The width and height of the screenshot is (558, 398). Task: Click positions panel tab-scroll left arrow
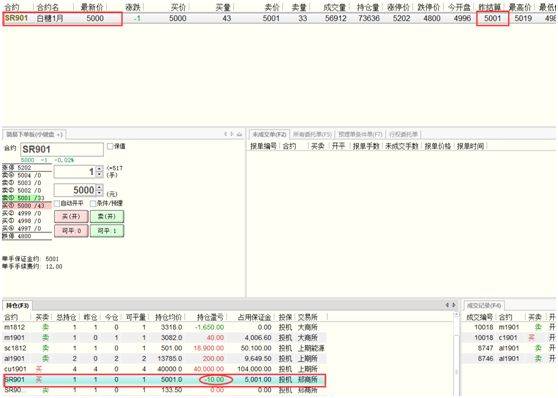coord(447,305)
